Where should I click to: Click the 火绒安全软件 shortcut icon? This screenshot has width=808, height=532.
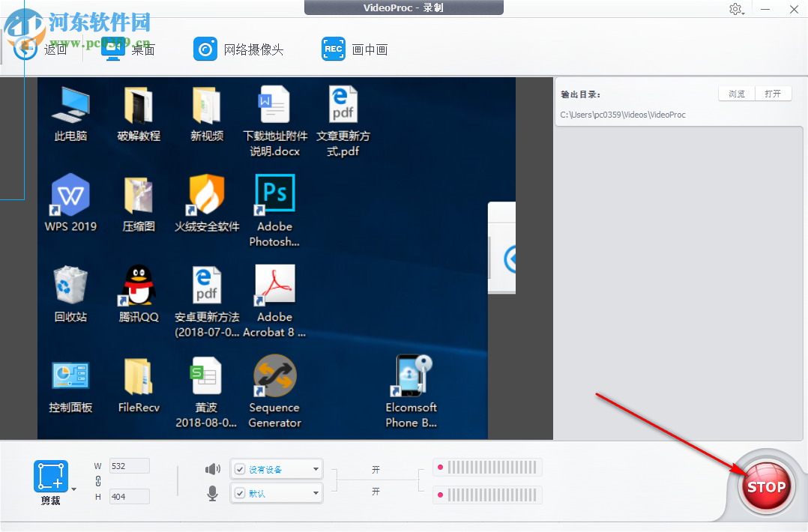point(207,195)
